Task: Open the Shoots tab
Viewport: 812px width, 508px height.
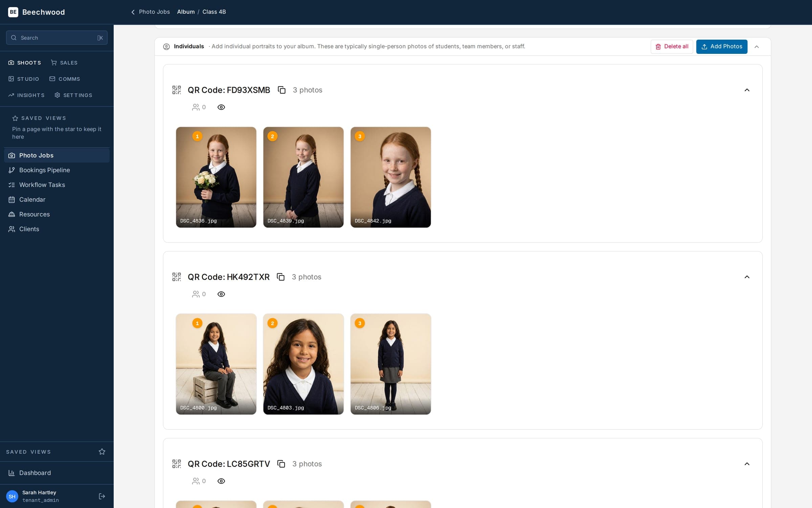Action: [x=25, y=63]
